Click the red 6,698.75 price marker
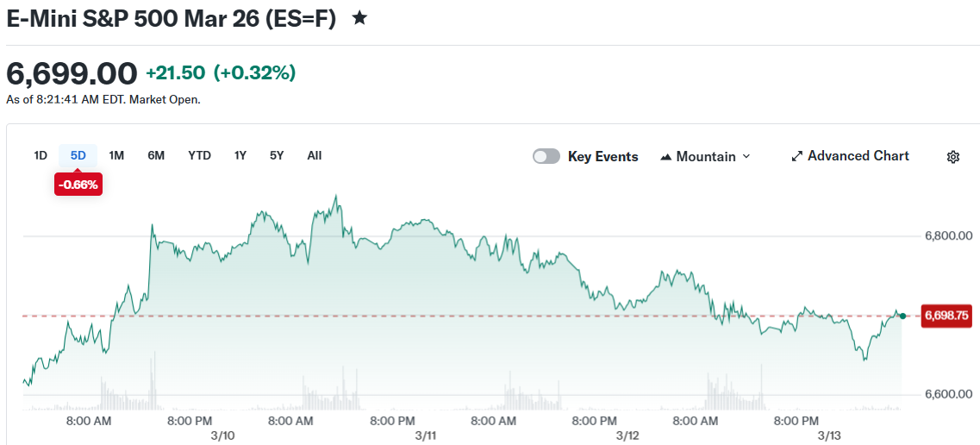Image resolution: width=980 pixels, height=445 pixels. point(946,317)
